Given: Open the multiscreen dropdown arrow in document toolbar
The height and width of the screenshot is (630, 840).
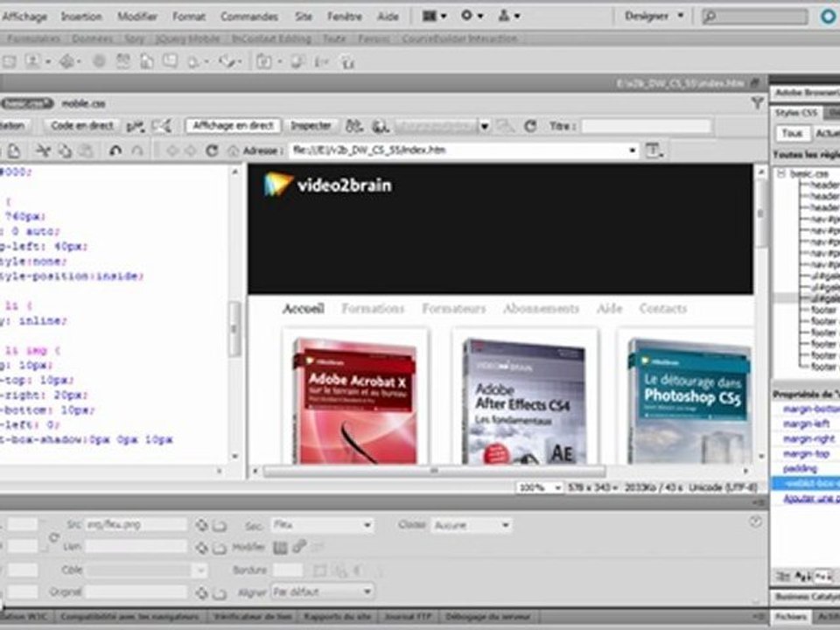Looking at the screenshot, I should click(484, 127).
